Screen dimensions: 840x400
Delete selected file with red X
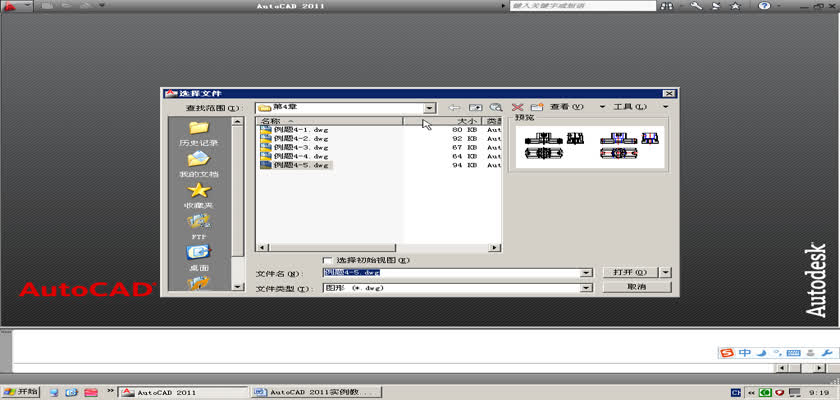coord(517,108)
